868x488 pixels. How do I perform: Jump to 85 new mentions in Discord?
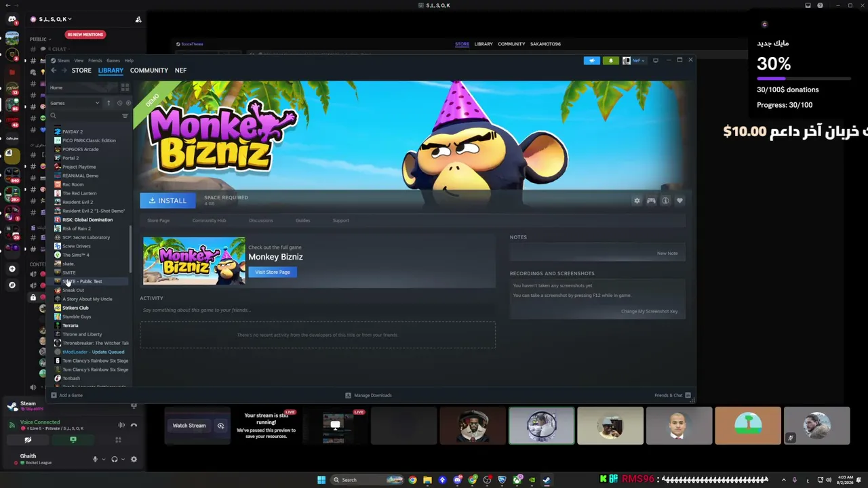[x=85, y=35]
